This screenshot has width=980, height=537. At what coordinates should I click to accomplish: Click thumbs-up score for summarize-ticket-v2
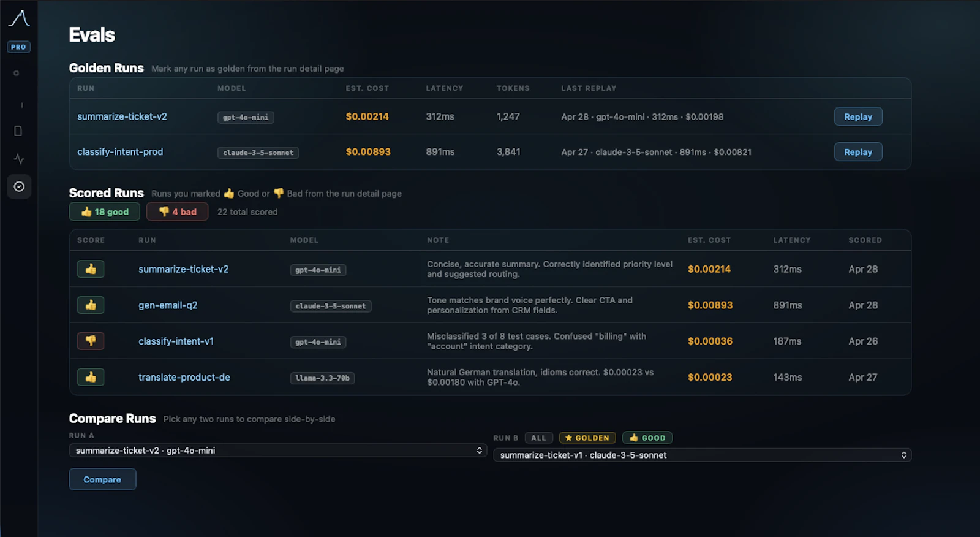(91, 269)
